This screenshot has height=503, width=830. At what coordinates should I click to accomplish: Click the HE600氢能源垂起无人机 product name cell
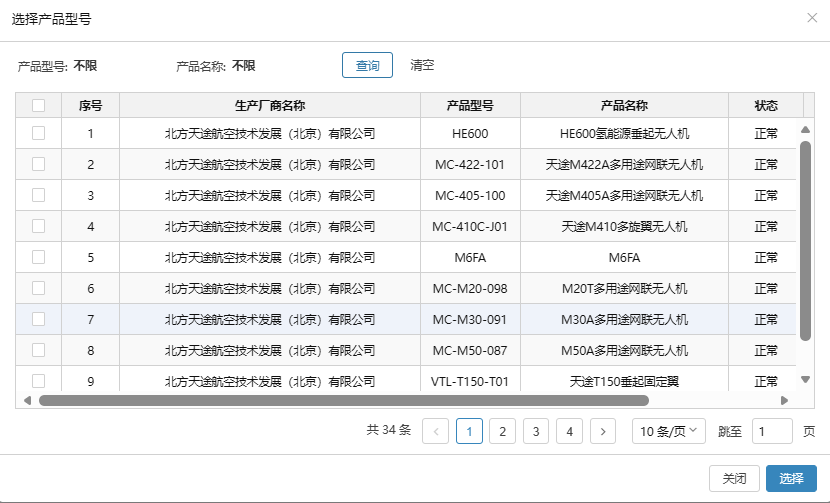pos(625,133)
